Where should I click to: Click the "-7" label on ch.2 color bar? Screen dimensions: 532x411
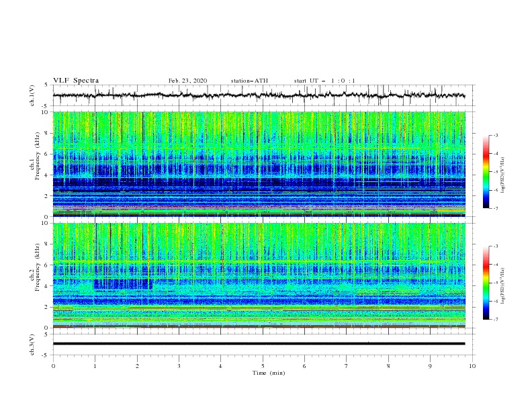coord(495,320)
